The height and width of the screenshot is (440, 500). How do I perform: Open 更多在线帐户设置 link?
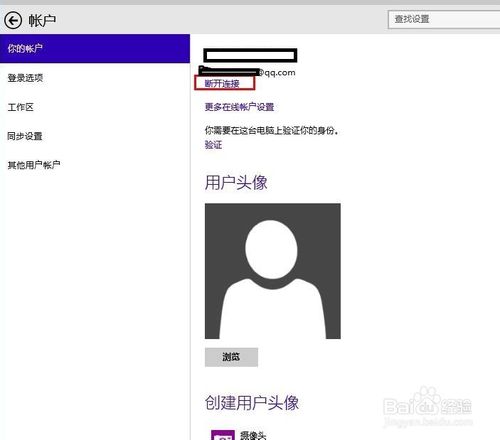click(239, 107)
